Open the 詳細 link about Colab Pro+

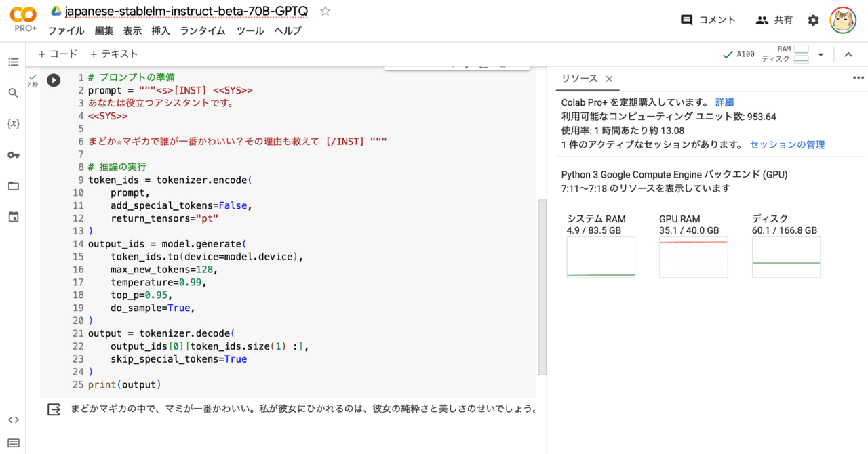(x=724, y=104)
